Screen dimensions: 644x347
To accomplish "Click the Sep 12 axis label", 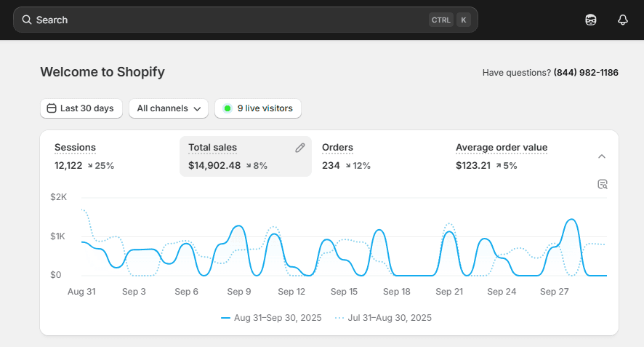I will [x=291, y=292].
